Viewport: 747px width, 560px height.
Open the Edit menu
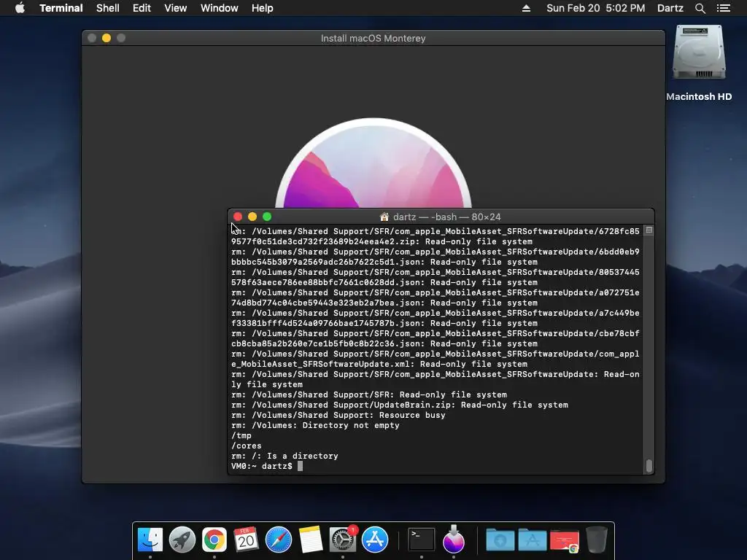(x=142, y=8)
